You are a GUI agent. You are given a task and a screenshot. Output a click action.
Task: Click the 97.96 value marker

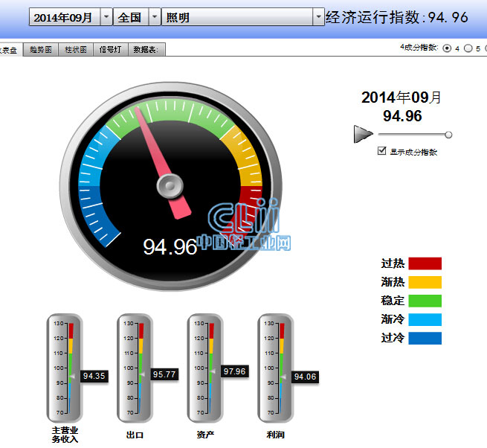tap(234, 371)
